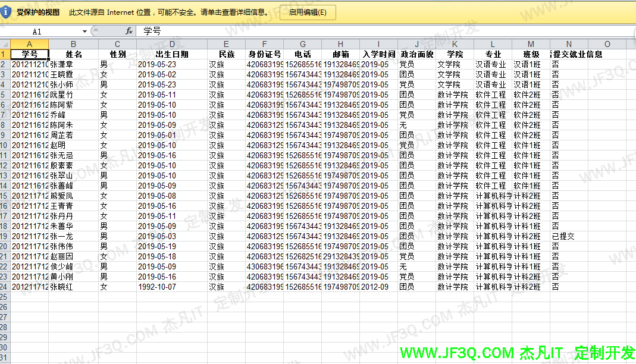Select column header N labeled 提交就业信息
The width and height of the screenshot is (636, 364).
(568, 43)
